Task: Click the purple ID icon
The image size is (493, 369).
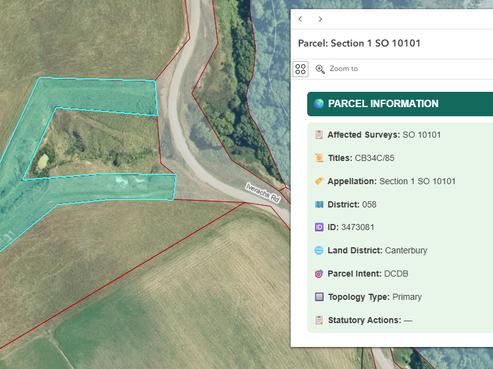Action: (319, 227)
